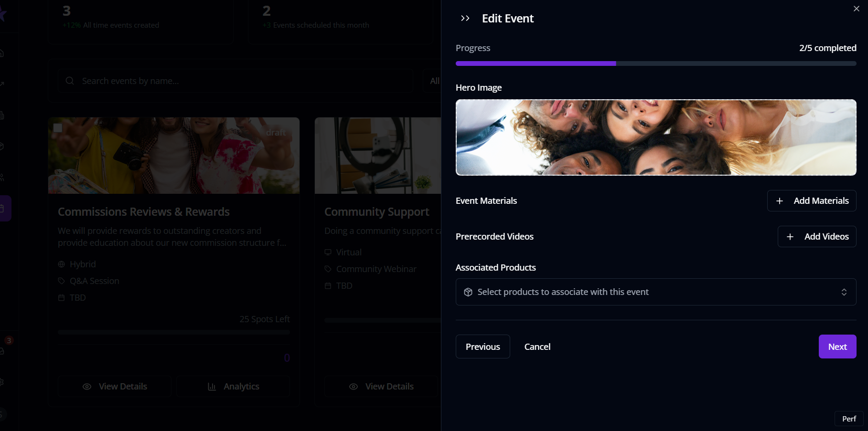Click the globe icon next to Hybrid
Screen dimensions: 868x431
pos(61,264)
